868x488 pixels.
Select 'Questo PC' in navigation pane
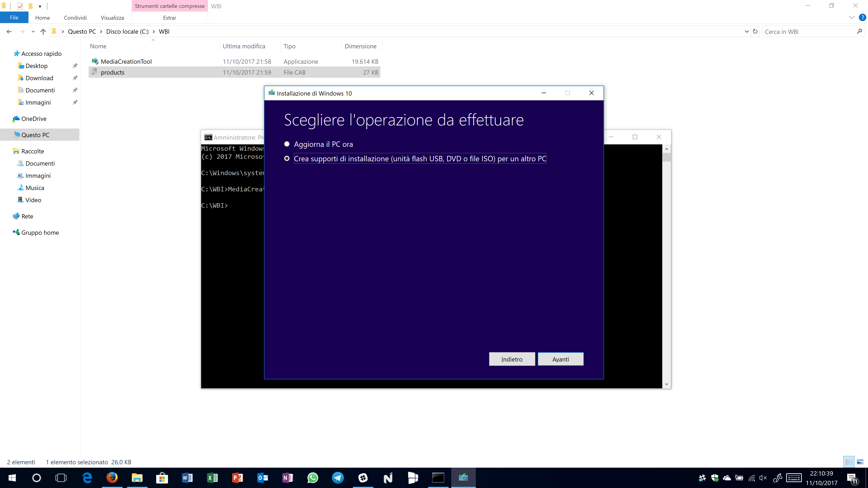(35, 135)
